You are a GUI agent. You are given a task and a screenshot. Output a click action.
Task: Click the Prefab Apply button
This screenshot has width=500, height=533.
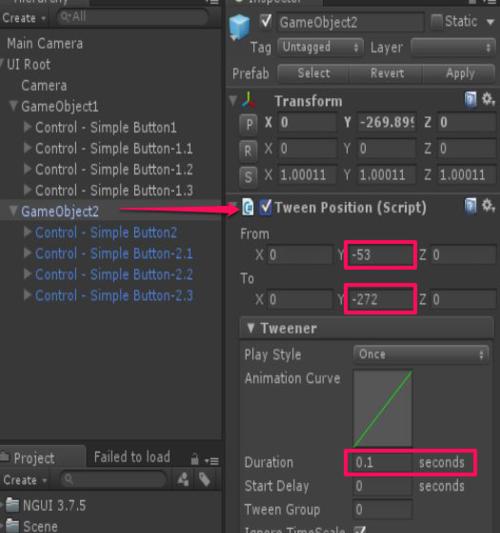click(x=460, y=73)
